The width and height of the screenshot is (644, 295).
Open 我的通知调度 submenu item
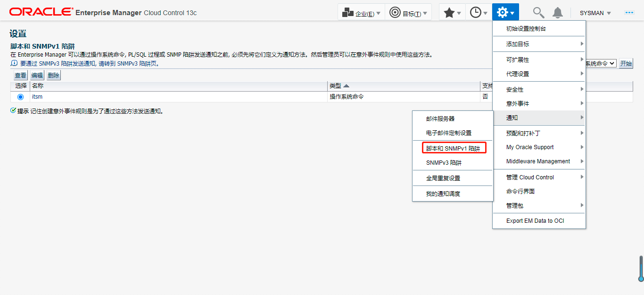[453, 194]
